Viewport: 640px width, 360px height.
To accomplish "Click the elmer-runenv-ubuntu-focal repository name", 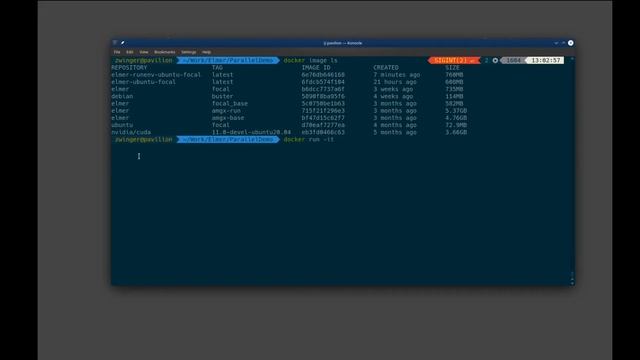I will pos(156,75).
